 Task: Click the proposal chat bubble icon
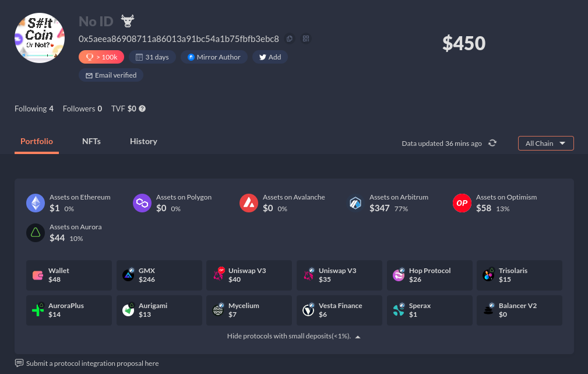(19, 363)
